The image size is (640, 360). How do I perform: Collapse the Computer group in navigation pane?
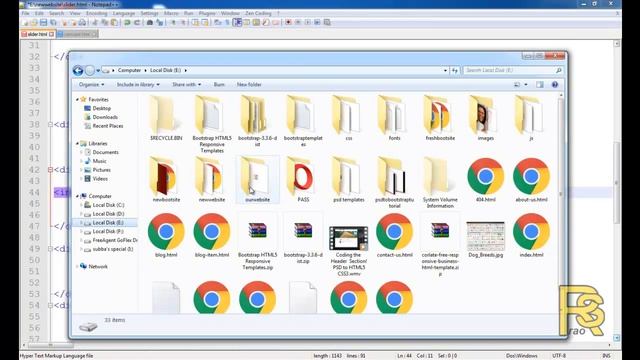tap(77, 196)
